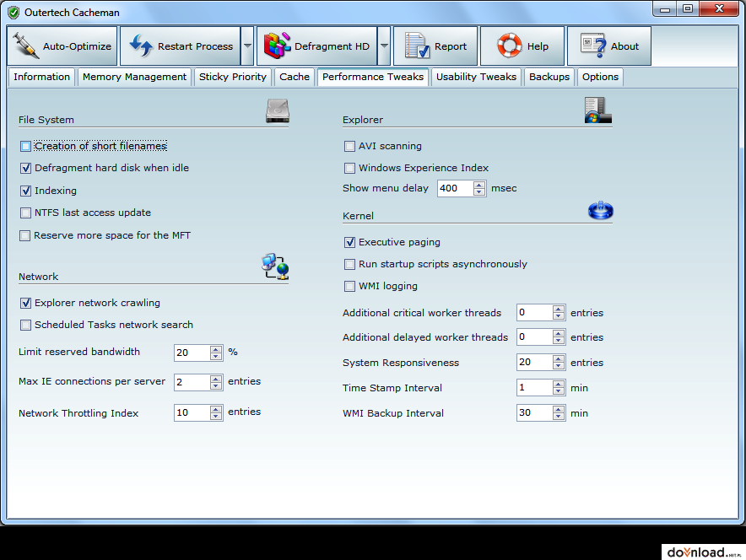This screenshot has width=746, height=560.
Task: Enable Creation of short filenames
Action: coord(25,147)
